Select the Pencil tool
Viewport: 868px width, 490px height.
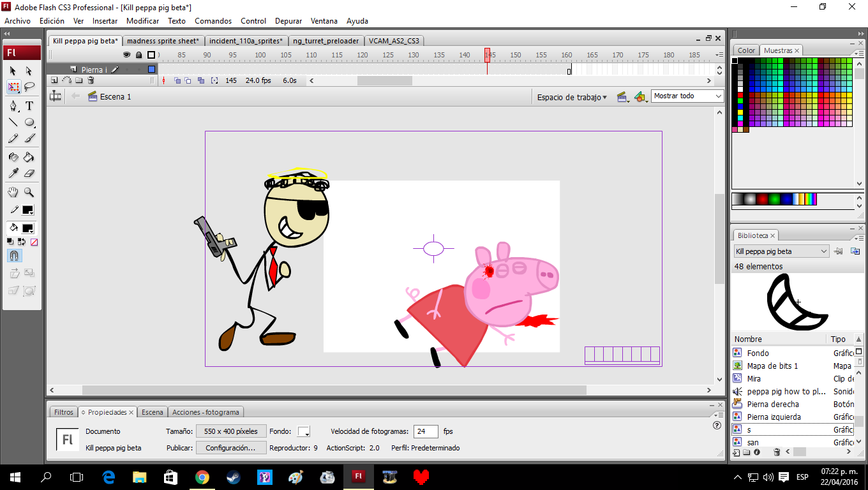[x=13, y=138]
